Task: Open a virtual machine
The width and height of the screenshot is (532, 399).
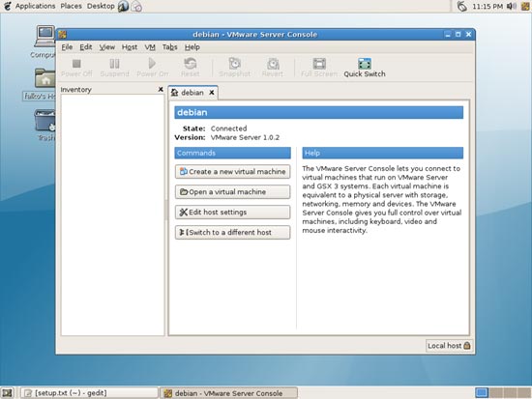Action: pos(233,192)
